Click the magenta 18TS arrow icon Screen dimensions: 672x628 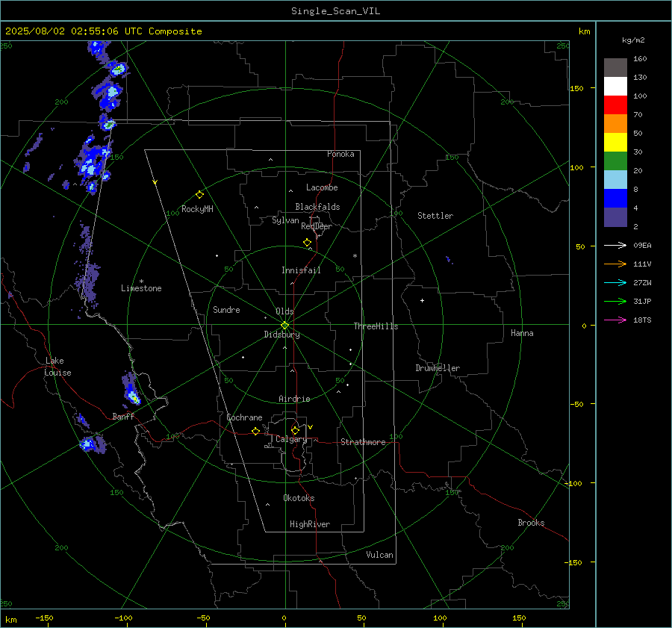[615, 320]
